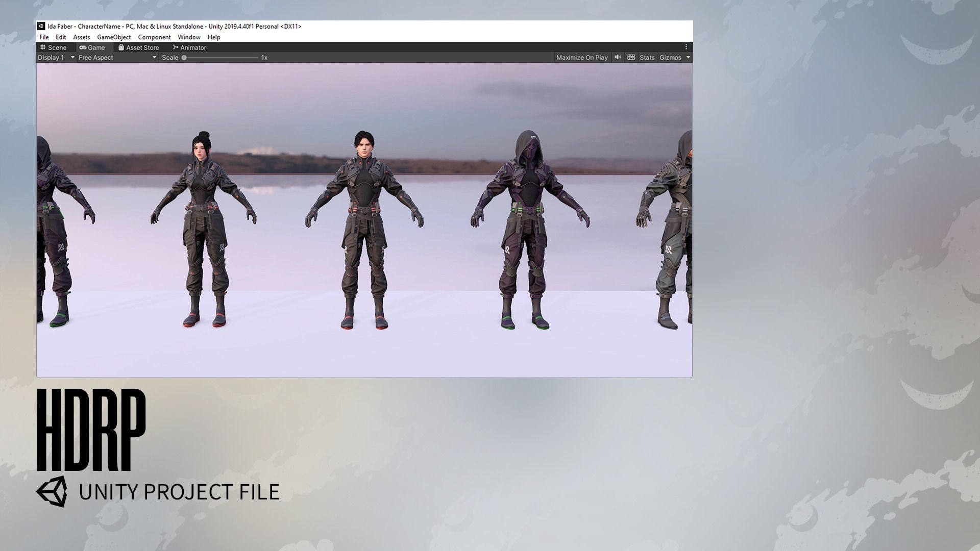Open the Component menu
The width and height of the screenshot is (980, 551).
click(x=154, y=37)
